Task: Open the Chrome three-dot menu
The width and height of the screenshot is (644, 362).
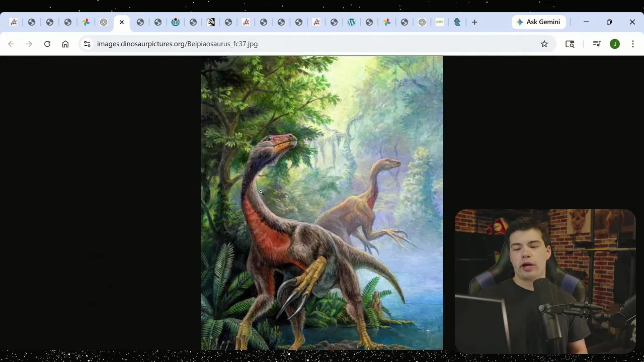Action: pos(633,44)
